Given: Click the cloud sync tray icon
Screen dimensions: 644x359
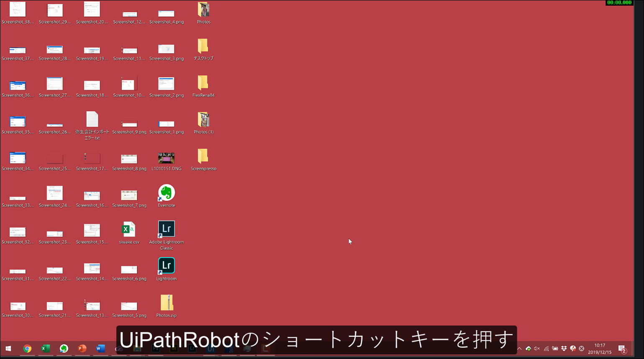Looking at the screenshot, I should click(528, 349).
